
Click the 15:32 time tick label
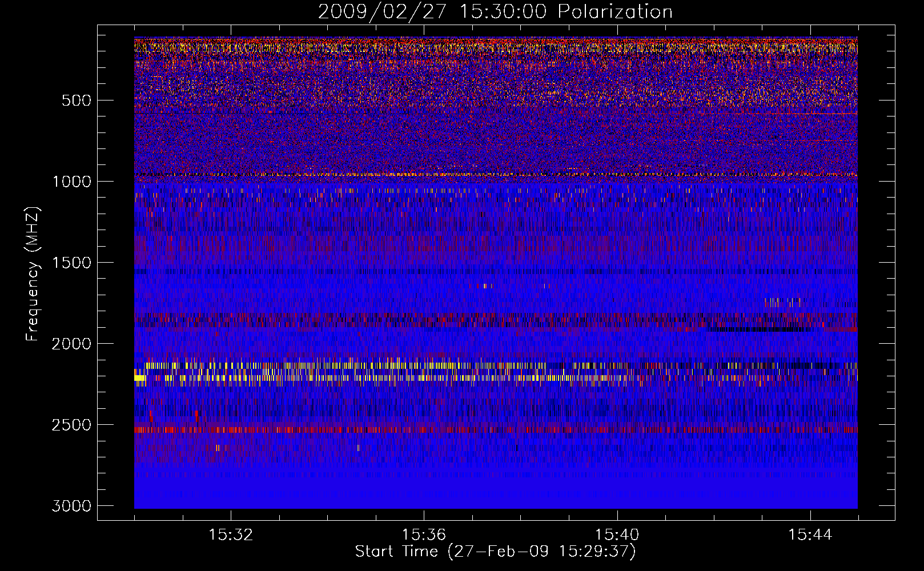231,535
